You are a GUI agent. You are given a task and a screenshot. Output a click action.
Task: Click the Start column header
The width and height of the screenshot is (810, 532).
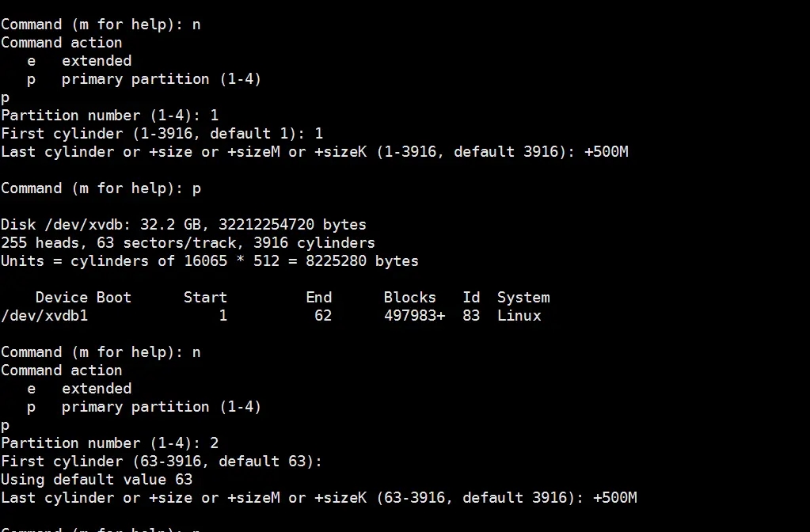(205, 298)
